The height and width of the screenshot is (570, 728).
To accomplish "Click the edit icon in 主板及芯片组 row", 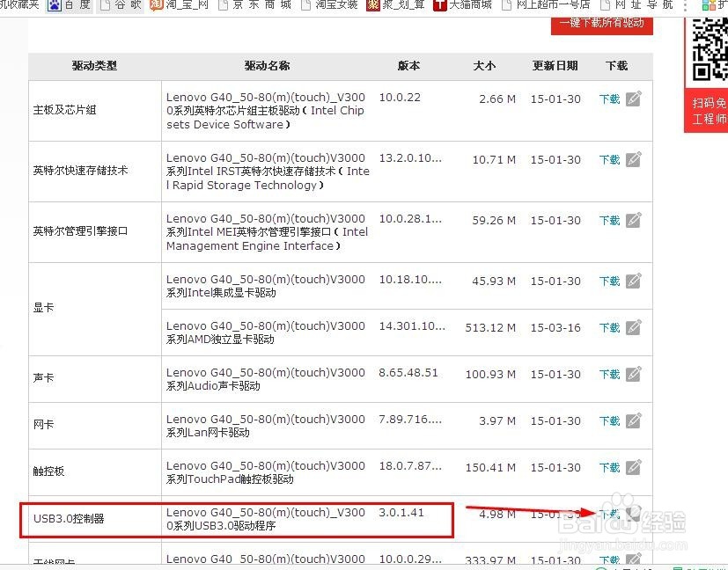I will click(x=633, y=99).
